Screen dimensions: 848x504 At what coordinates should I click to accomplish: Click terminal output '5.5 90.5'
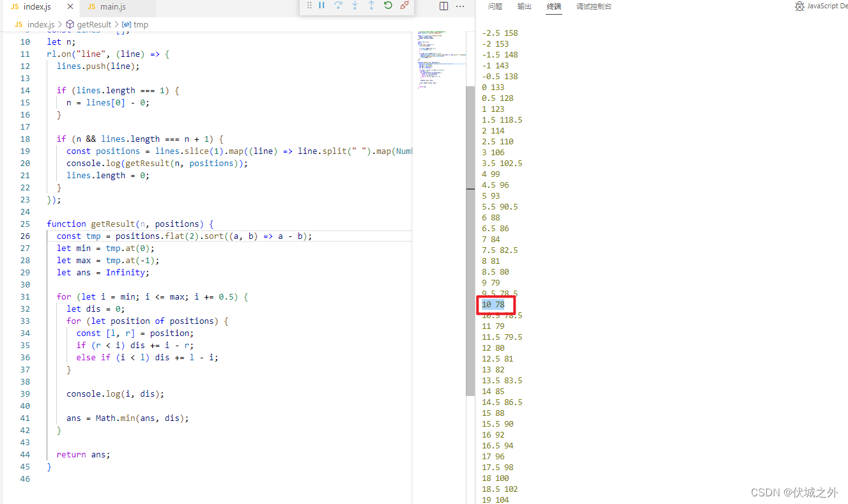pos(500,206)
